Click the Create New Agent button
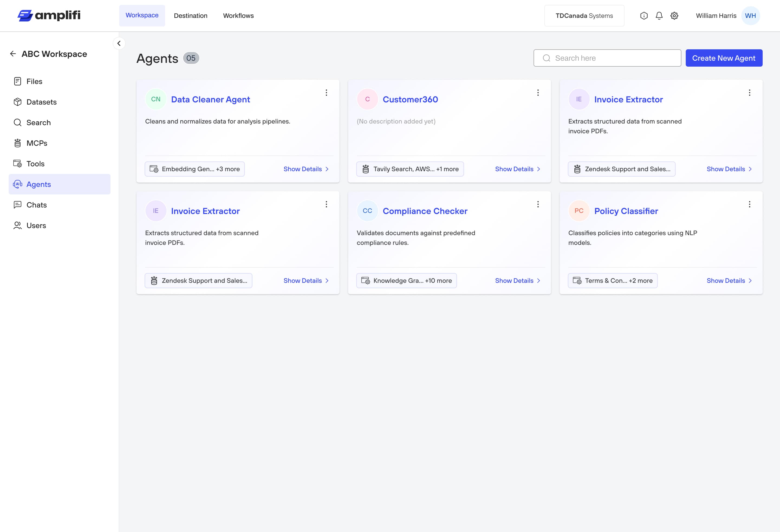The height and width of the screenshot is (532, 780). pyautogui.click(x=724, y=58)
